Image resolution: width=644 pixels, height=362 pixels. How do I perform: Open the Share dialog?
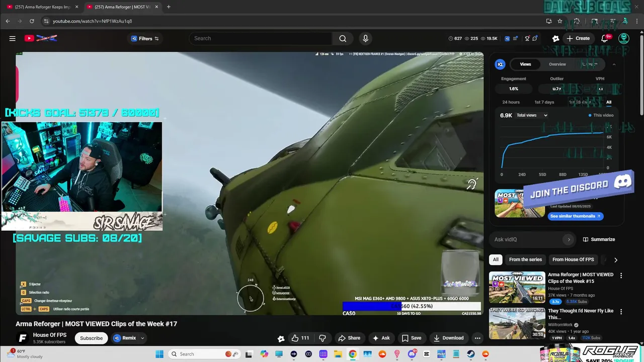pos(349,338)
